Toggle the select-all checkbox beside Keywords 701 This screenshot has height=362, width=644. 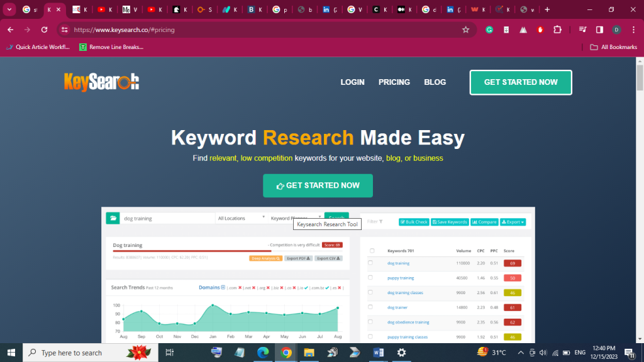point(372,250)
